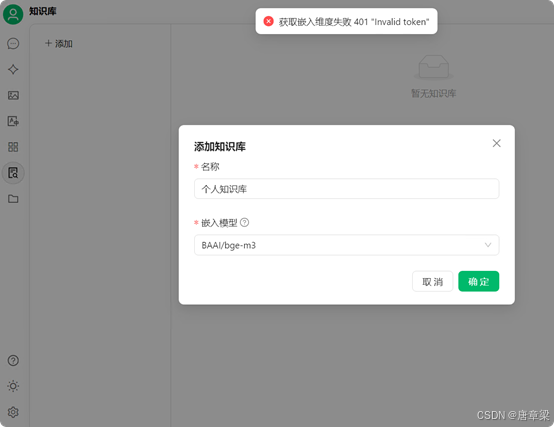Click the dialog title 添加知识库
Screen dimensions: 554x427
220,146
